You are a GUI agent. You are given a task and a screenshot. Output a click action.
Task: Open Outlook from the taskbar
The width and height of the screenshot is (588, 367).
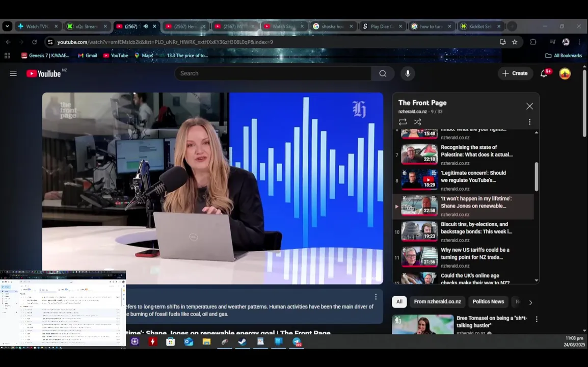click(188, 342)
